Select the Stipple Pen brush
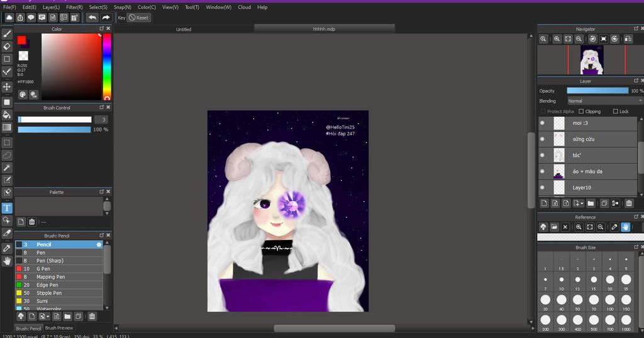 click(59, 293)
